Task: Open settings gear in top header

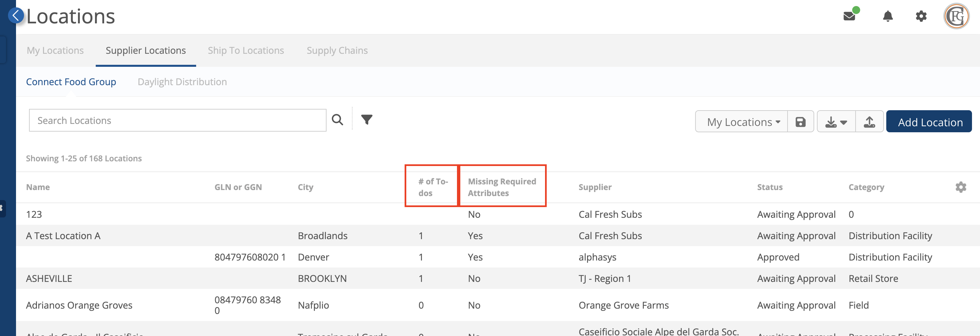Action: click(921, 16)
